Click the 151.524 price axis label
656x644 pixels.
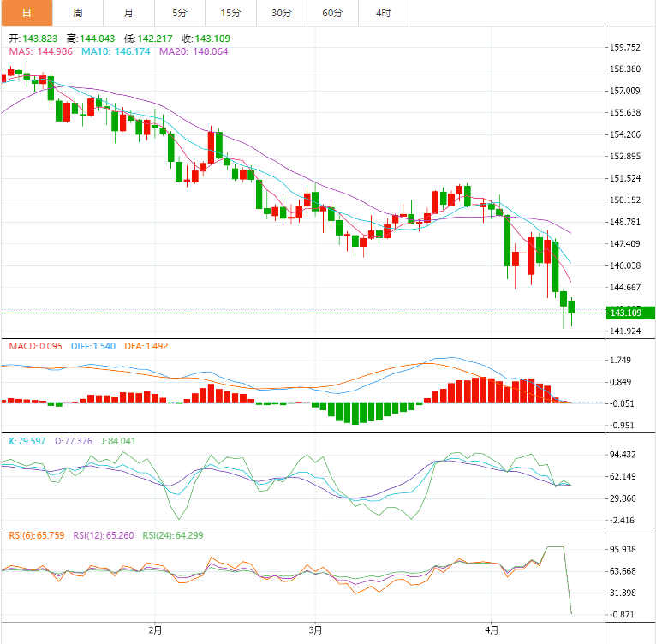624,178
